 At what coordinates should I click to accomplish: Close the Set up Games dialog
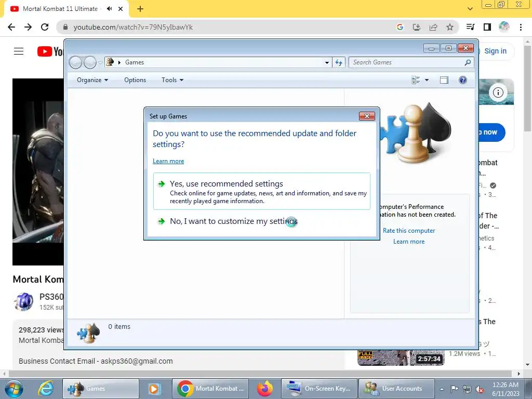click(367, 116)
